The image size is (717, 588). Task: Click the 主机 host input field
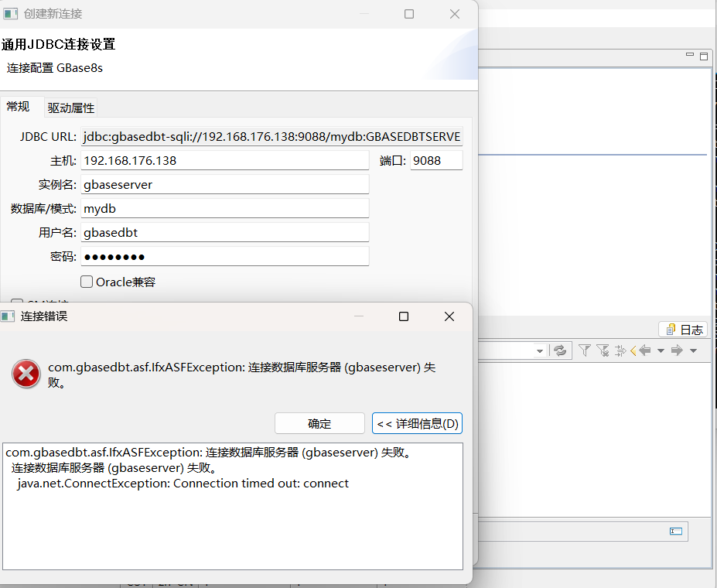225,160
